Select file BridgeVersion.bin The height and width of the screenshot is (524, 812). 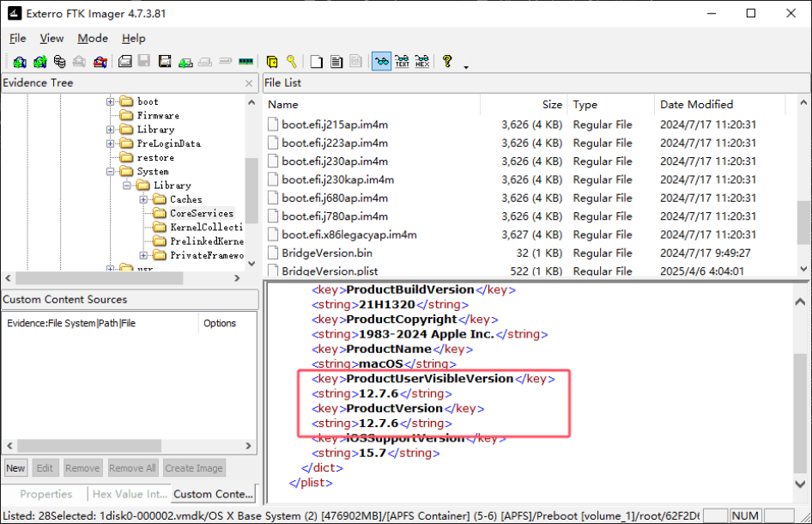click(x=327, y=253)
